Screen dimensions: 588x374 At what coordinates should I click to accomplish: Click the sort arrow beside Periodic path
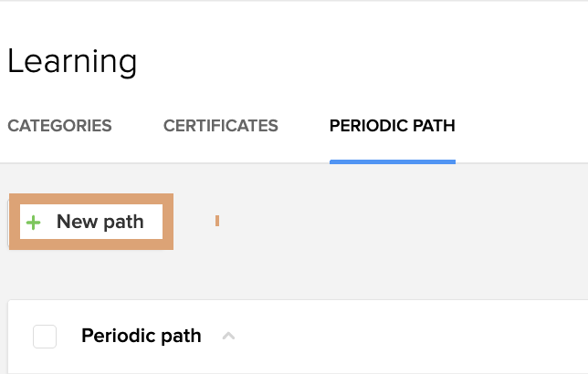(x=229, y=337)
